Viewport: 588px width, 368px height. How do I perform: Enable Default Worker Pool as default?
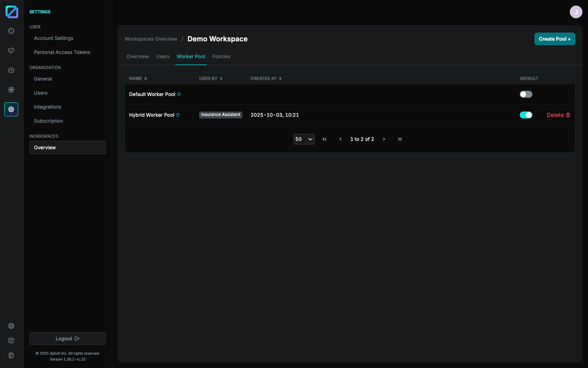click(526, 94)
